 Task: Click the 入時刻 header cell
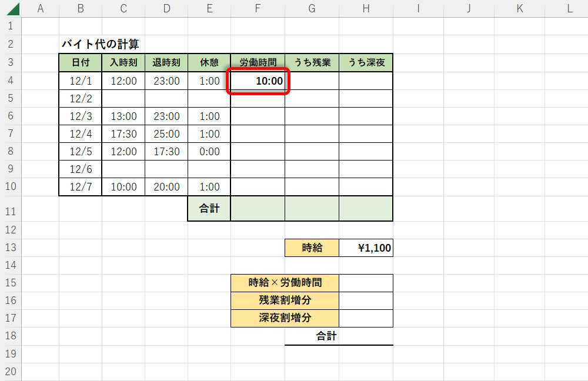[x=123, y=63]
